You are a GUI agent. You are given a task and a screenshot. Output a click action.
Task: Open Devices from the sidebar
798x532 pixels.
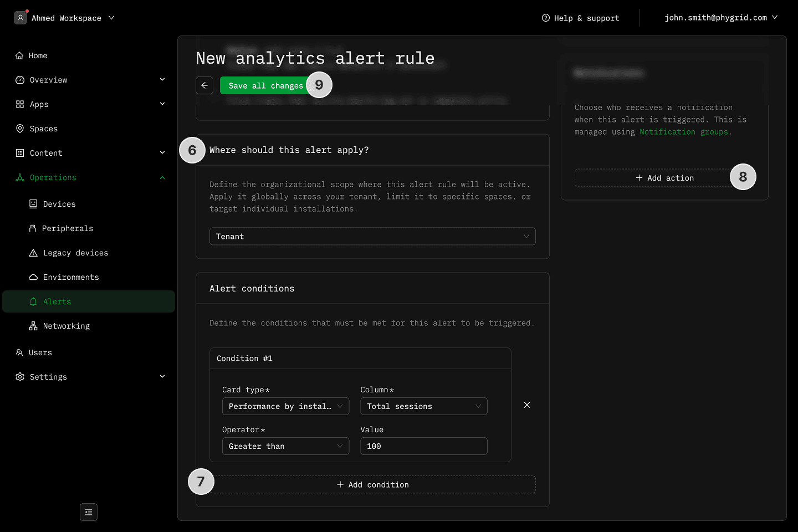(x=59, y=204)
